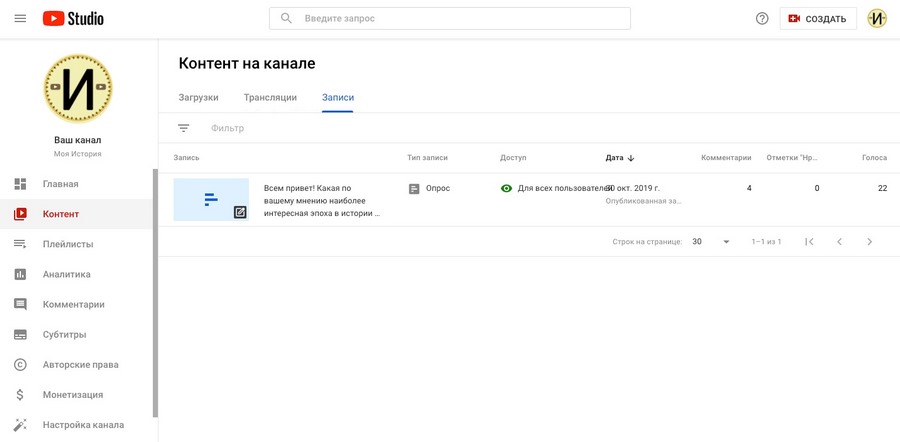Click the filter lines icon
The width and height of the screenshot is (900, 442).
pyautogui.click(x=183, y=128)
